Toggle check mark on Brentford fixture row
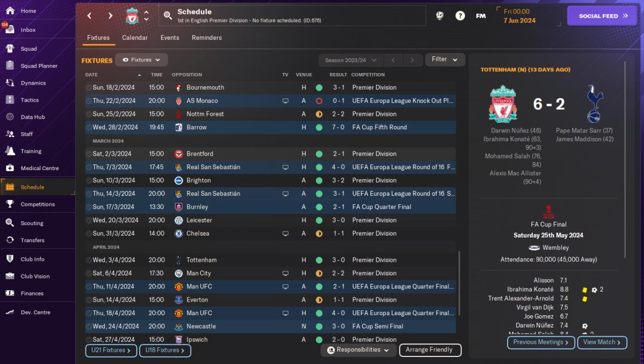This screenshot has width=644, height=364. coord(89,154)
